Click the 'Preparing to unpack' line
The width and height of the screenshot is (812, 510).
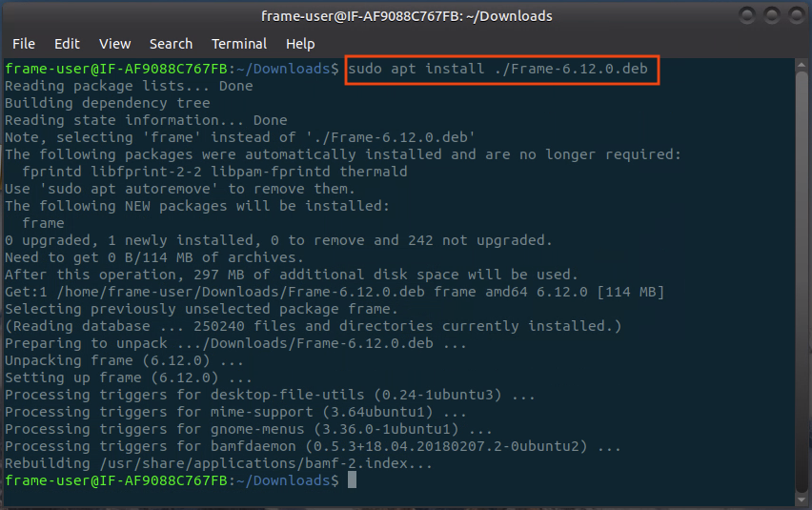point(235,343)
